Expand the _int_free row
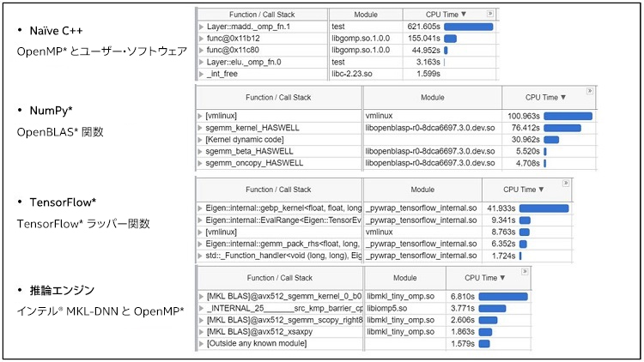This screenshot has width=644, height=362. 201,75
